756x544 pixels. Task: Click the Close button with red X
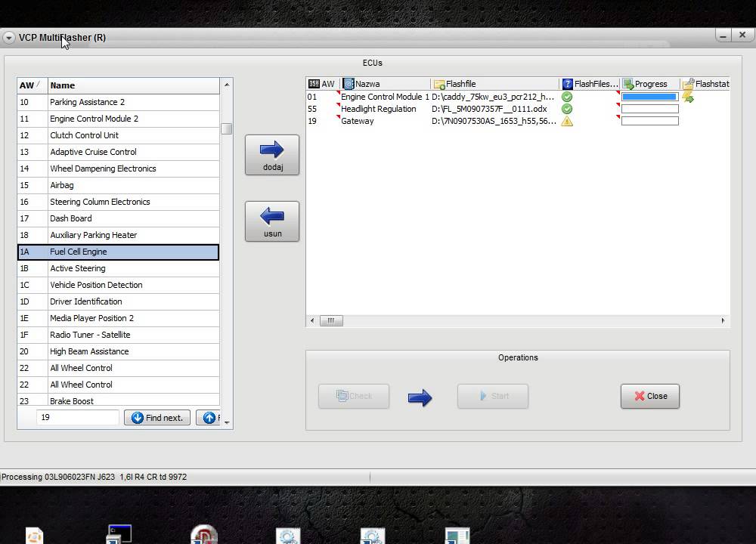coord(650,396)
